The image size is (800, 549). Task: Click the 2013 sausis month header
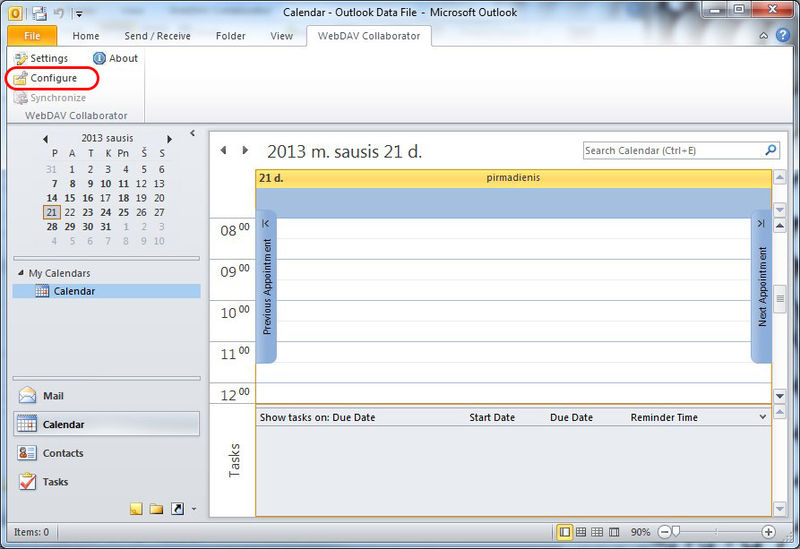pos(107,138)
